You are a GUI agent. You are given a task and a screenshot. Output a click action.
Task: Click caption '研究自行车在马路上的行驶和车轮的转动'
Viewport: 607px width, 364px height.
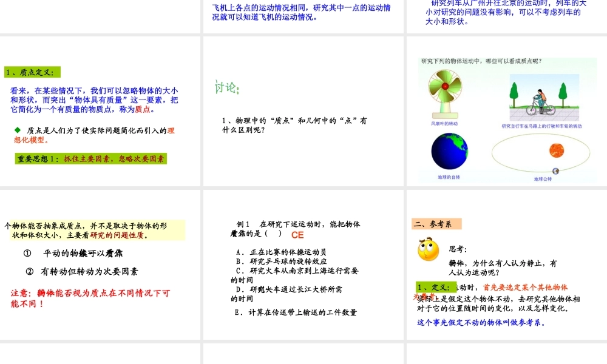pos(541,126)
